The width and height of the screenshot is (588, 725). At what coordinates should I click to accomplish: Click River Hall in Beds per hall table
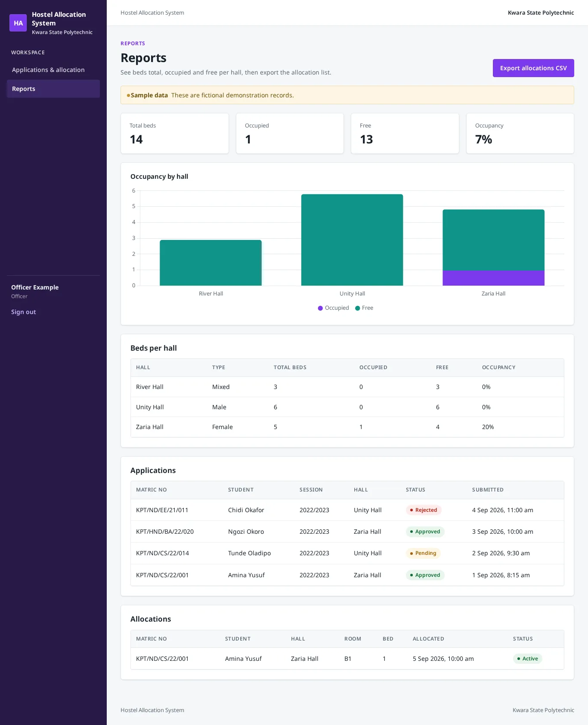point(150,387)
